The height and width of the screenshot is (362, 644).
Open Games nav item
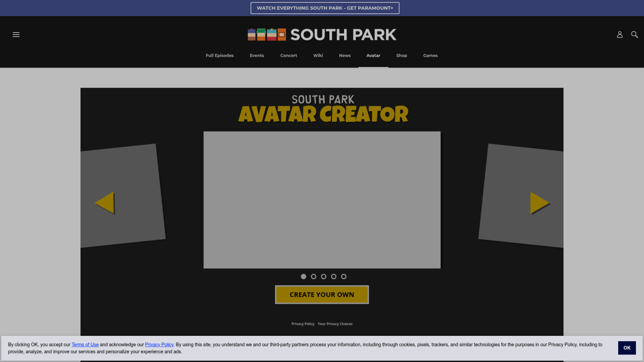coord(430,56)
